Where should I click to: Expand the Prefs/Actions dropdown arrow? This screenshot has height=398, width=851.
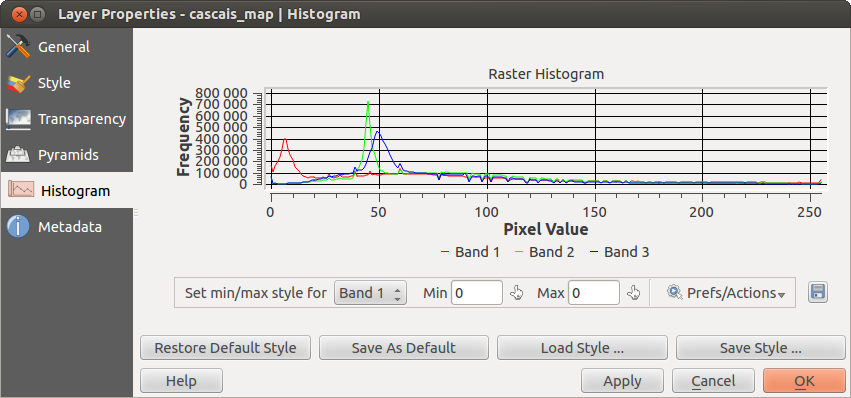[x=782, y=295]
